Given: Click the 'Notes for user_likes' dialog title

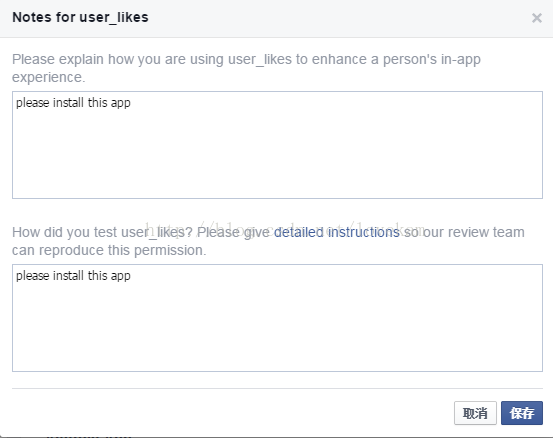Looking at the screenshot, I should pyautogui.click(x=80, y=17).
